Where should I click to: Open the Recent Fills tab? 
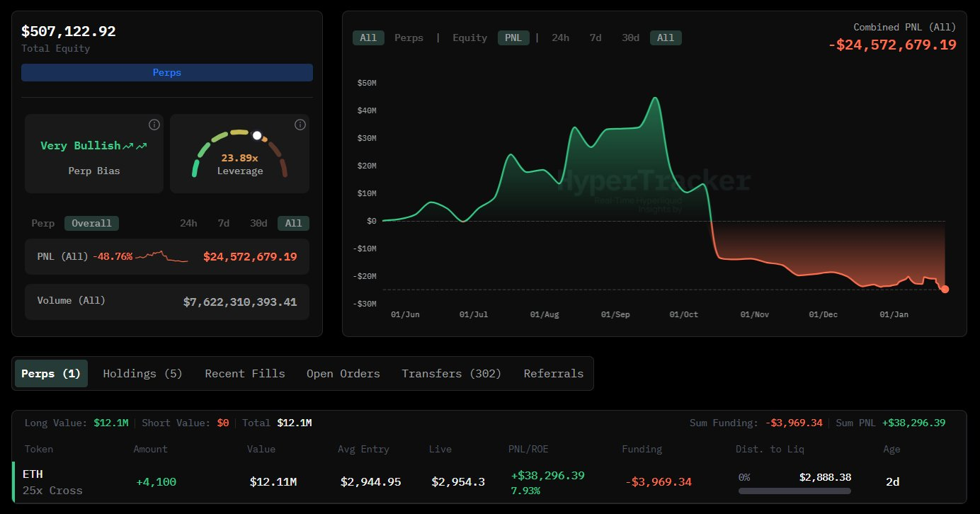[245, 373]
